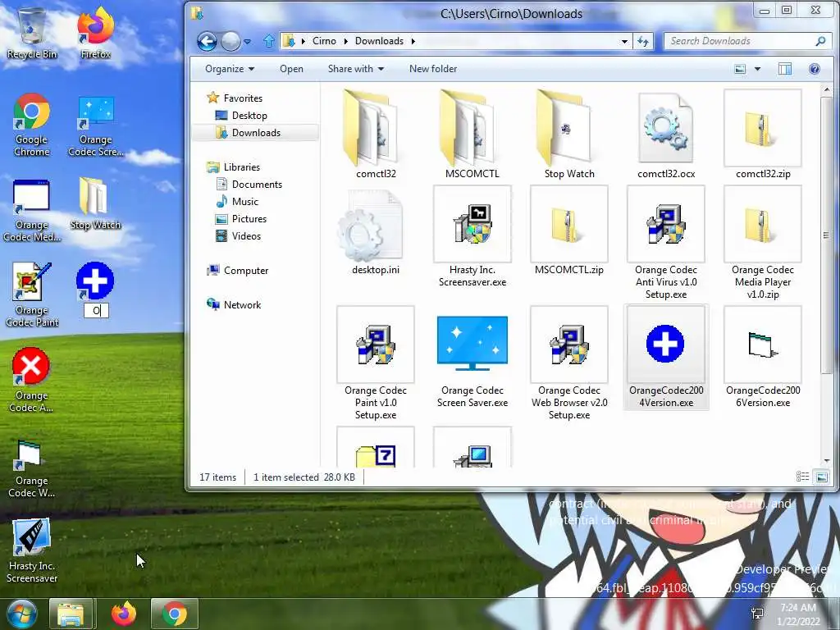Expand the view options dropdown arrow
Image resolution: width=840 pixels, height=630 pixels.
point(757,69)
